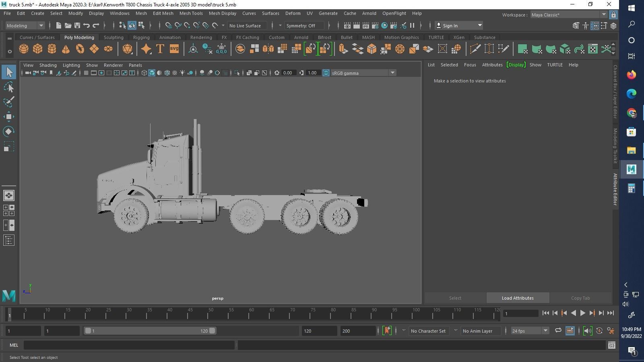Open the 24 fps frame rate dropdown
The height and width of the screenshot is (362, 644).
530,331
